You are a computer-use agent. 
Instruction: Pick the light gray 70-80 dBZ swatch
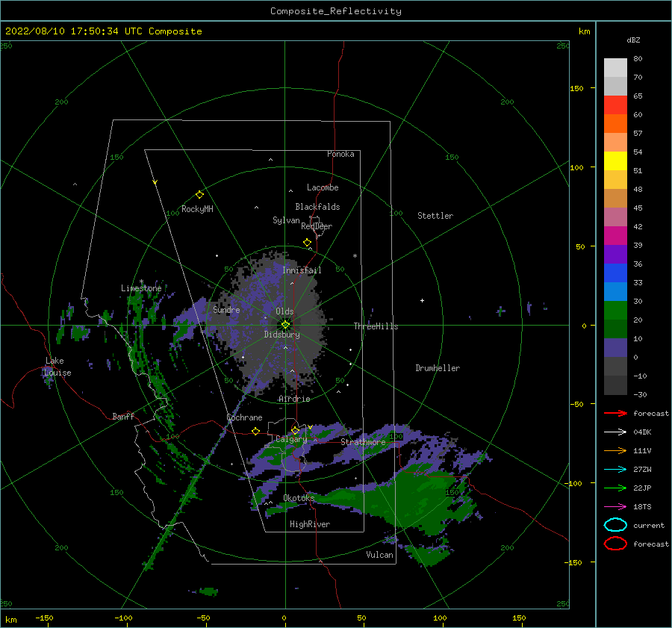tap(615, 68)
